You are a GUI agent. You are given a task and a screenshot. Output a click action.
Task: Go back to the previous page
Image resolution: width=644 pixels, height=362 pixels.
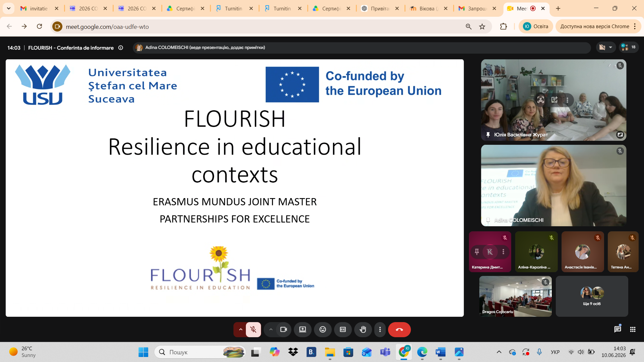(x=9, y=26)
